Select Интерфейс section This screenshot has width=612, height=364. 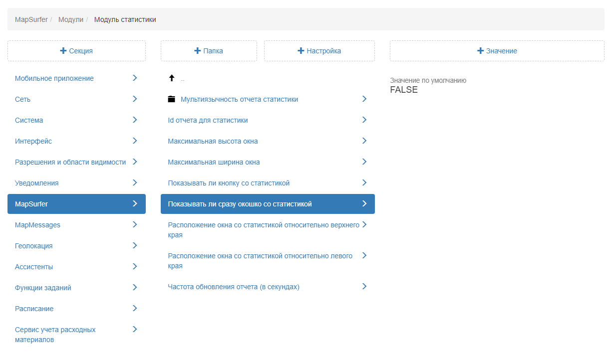coord(76,141)
